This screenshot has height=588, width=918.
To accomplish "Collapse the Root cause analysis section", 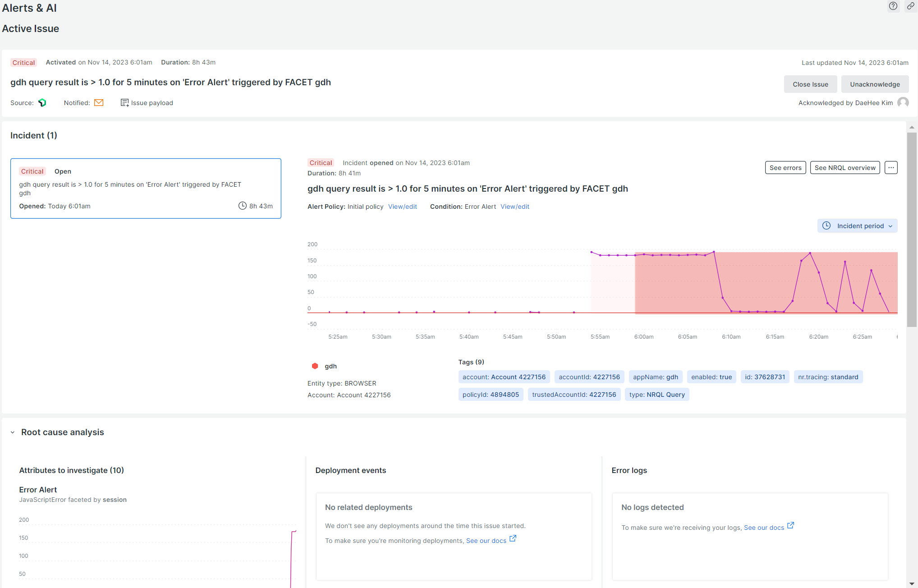I will [13, 432].
